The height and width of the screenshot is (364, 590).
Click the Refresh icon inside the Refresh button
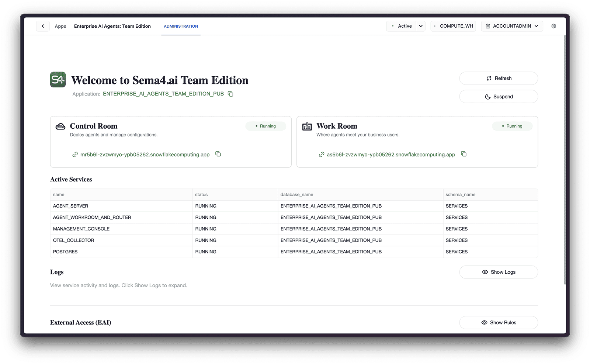click(489, 78)
